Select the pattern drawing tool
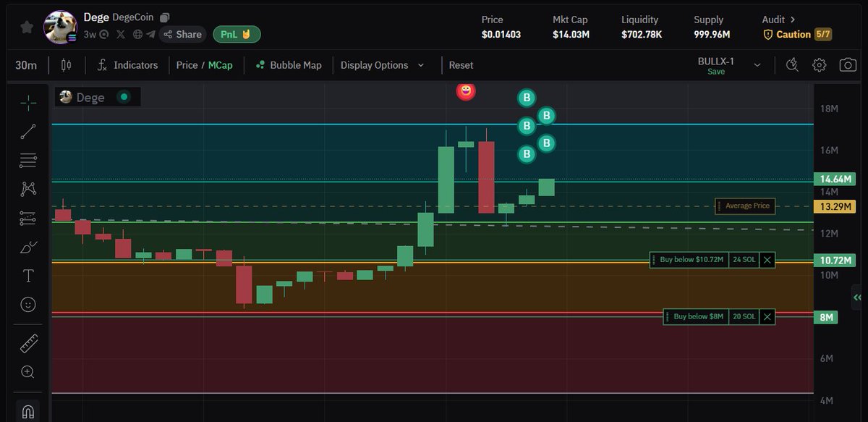Image resolution: width=868 pixels, height=422 pixels. (x=28, y=189)
